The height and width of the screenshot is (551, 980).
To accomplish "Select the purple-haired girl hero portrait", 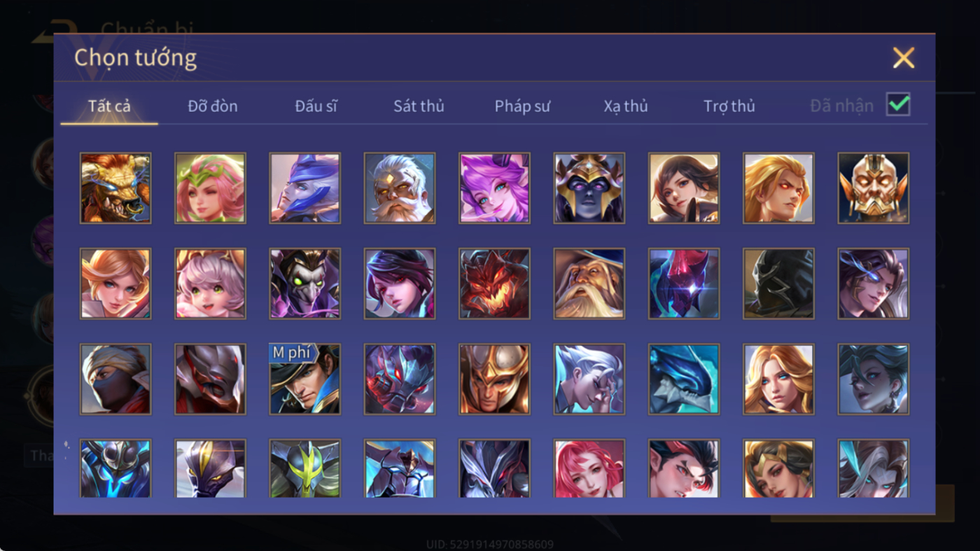I will coord(494,188).
